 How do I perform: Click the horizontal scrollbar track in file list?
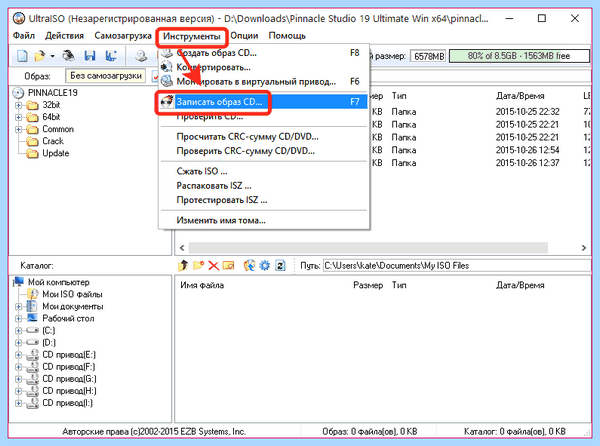(x=368, y=247)
